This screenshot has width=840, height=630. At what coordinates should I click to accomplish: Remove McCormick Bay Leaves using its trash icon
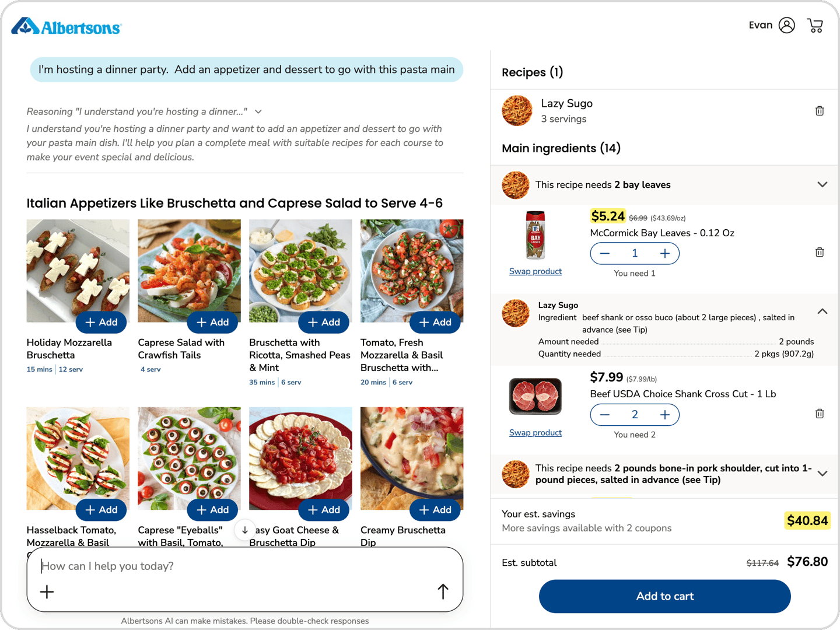[x=819, y=252]
